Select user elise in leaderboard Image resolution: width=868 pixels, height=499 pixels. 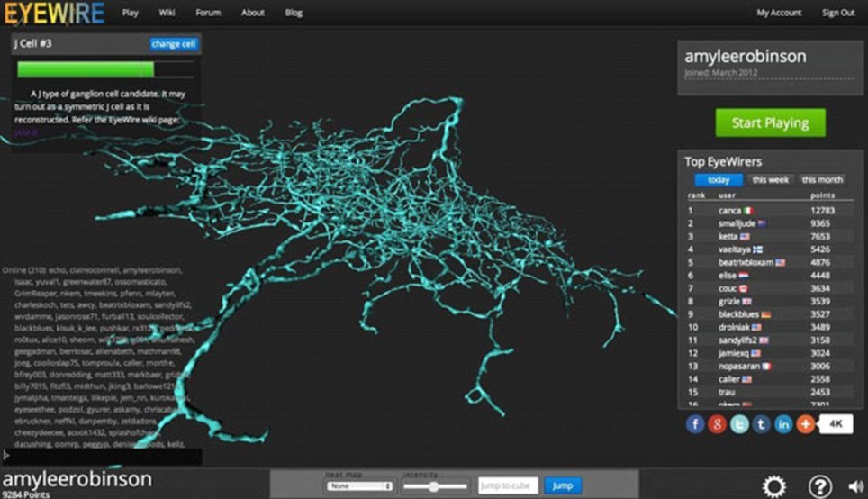coord(728,276)
